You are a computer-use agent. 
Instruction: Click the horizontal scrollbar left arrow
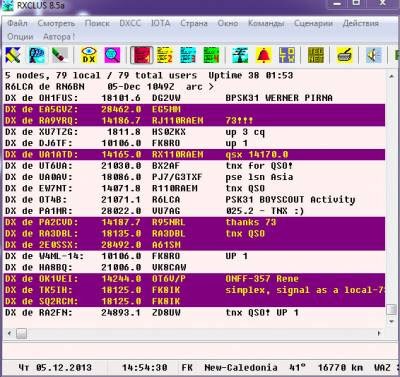[9, 333]
